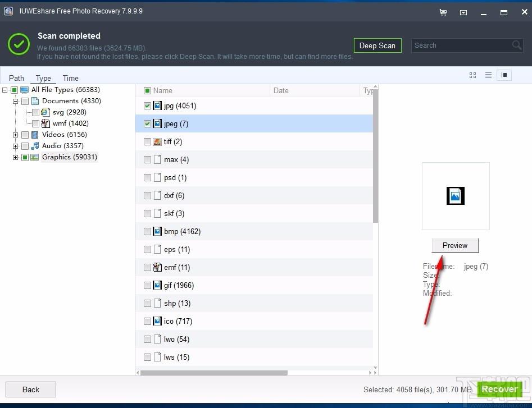Select the shp (13) row

point(254,303)
